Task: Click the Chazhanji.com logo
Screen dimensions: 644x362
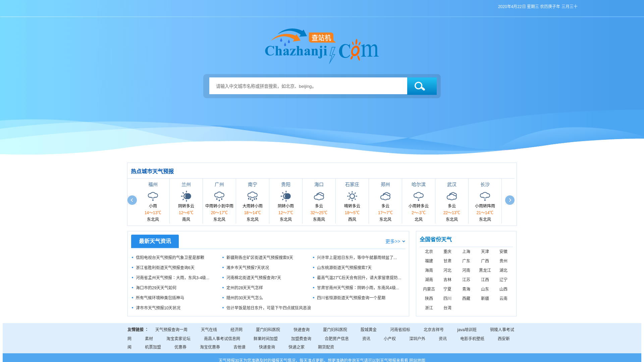Action: pos(322,46)
